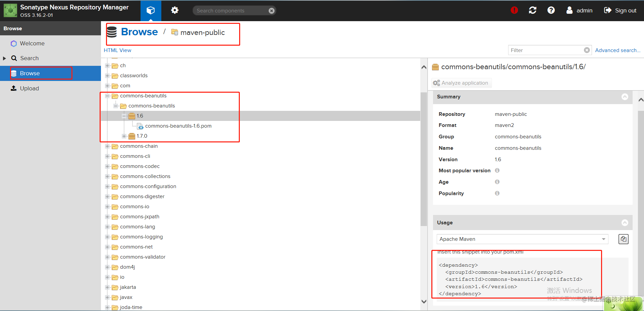Click Most popular version info icon
This screenshot has width=644, height=311.
coord(497,171)
